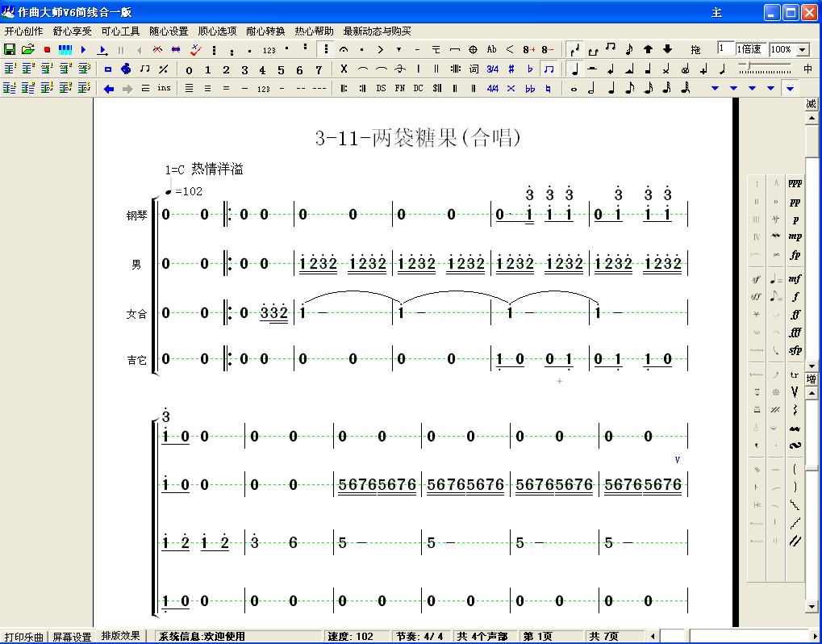Screen dimensions: 822x644
Task: Click the ins insert mode button
Action: (x=164, y=88)
